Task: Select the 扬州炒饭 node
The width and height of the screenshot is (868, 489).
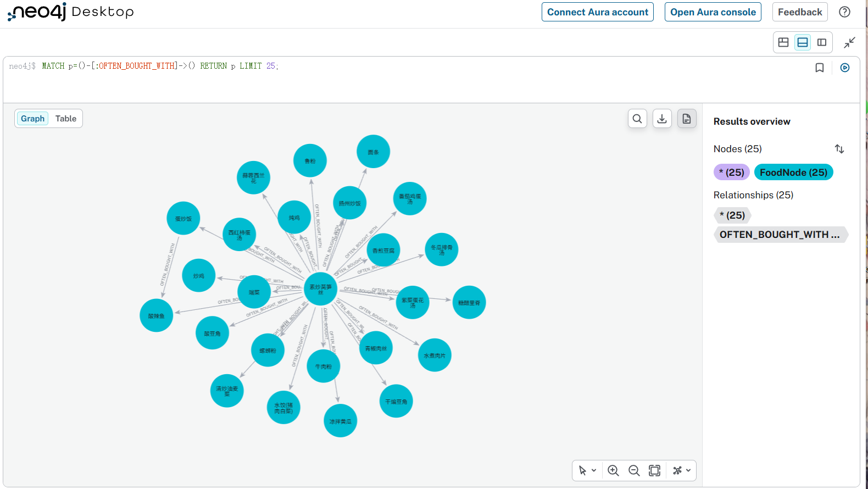Action: (349, 203)
